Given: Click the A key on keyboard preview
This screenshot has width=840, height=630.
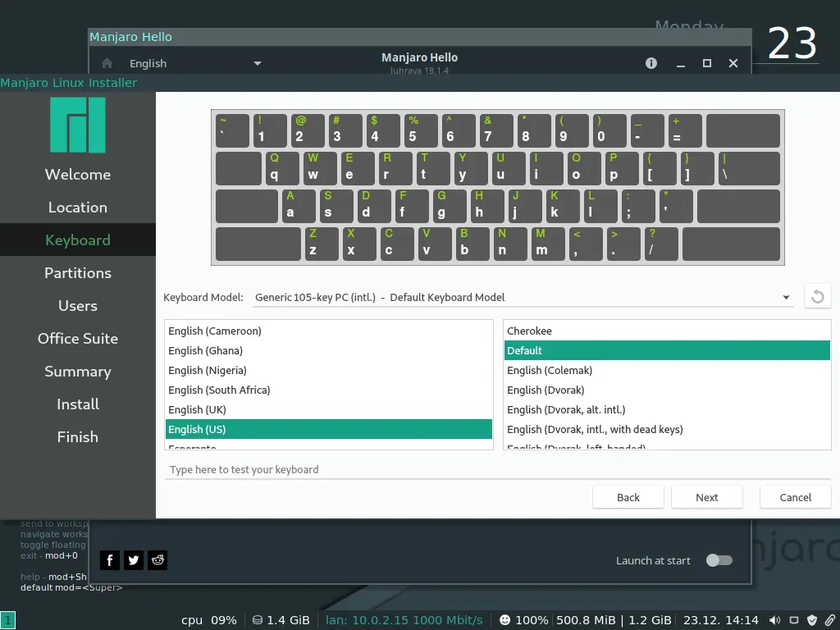Looking at the screenshot, I should 299,206.
